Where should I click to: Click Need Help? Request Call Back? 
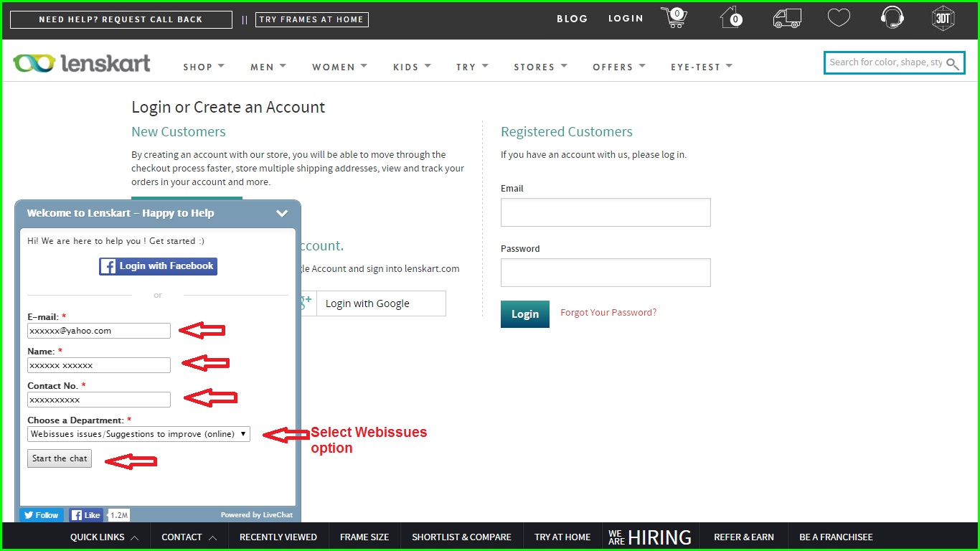click(121, 19)
